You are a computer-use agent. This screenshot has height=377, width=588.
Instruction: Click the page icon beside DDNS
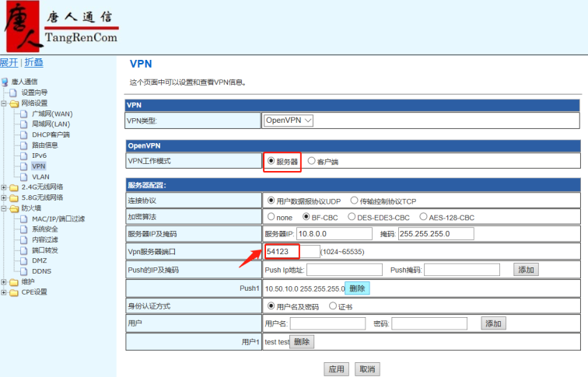(24, 271)
